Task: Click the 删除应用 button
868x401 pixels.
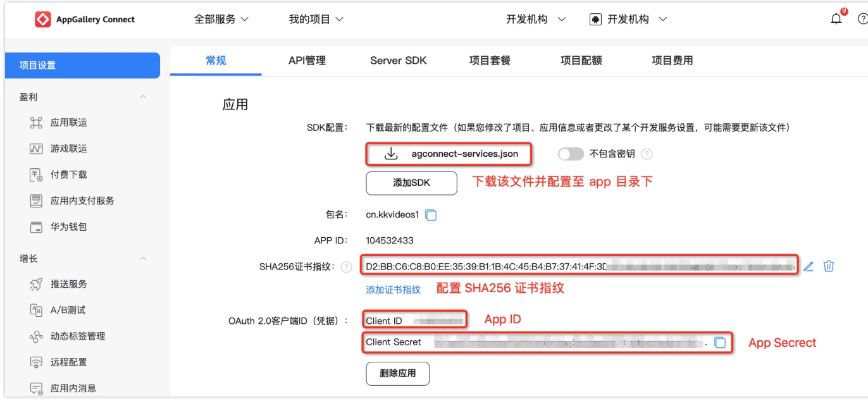Action: [x=398, y=373]
